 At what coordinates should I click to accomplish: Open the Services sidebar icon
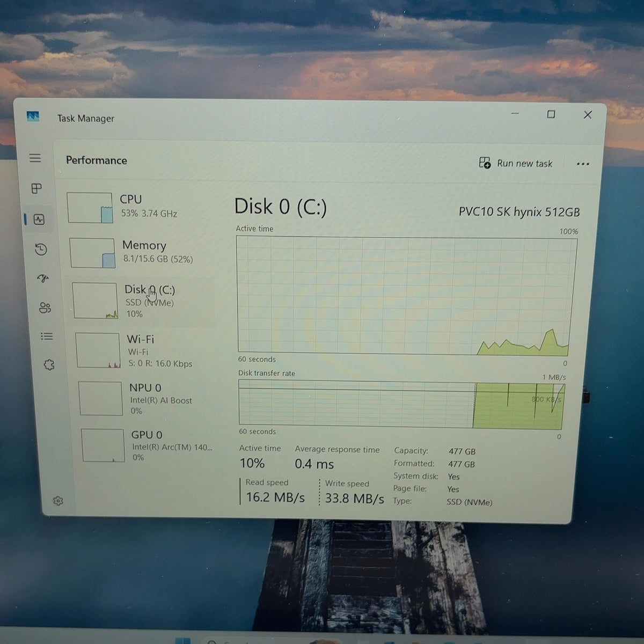pos(49,365)
